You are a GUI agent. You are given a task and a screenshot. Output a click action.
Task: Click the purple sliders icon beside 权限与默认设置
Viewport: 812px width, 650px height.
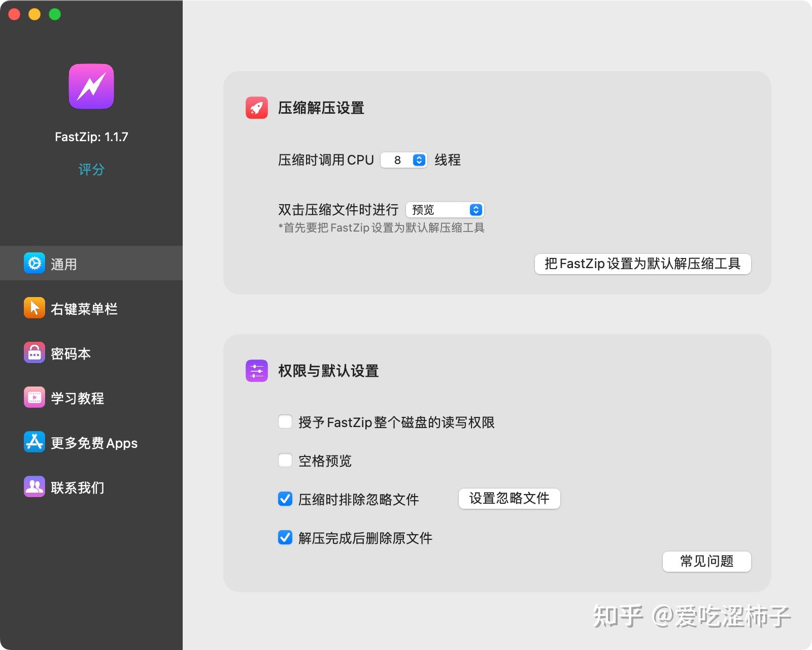[x=256, y=371]
